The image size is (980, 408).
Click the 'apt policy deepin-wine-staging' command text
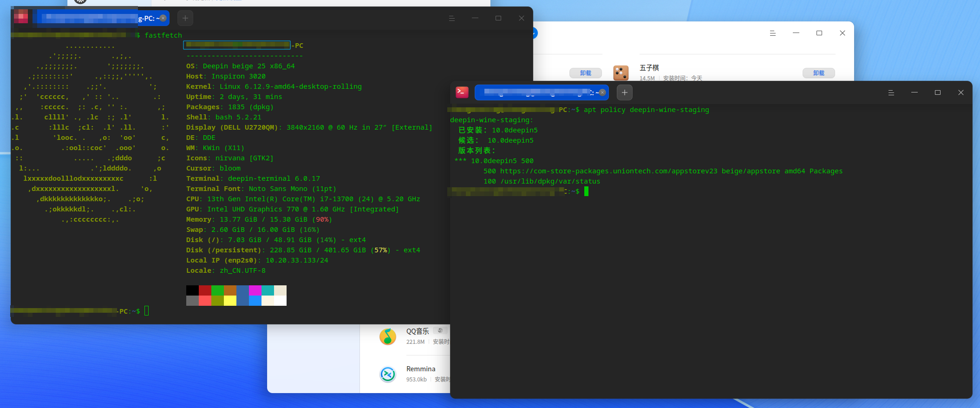point(647,110)
